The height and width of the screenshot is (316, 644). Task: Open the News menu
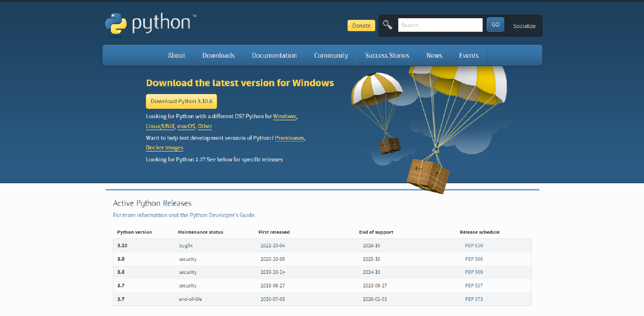point(434,55)
